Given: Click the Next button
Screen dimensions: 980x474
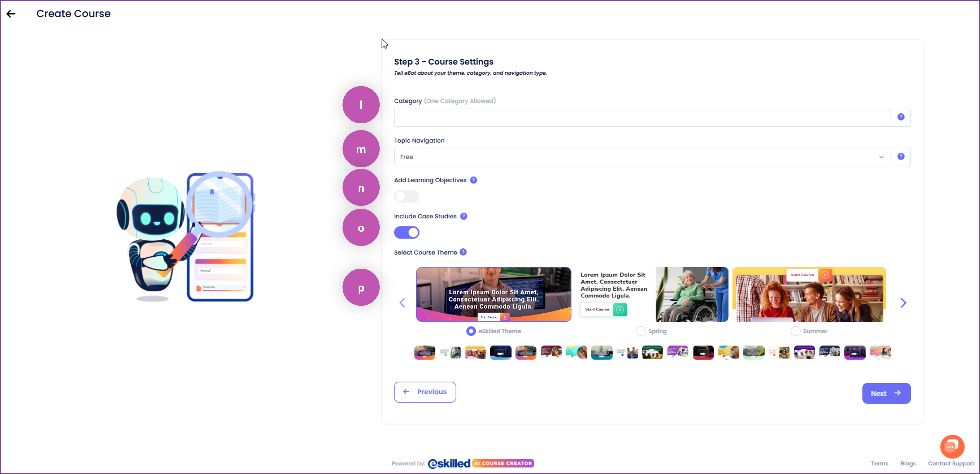Looking at the screenshot, I should pyautogui.click(x=886, y=393).
